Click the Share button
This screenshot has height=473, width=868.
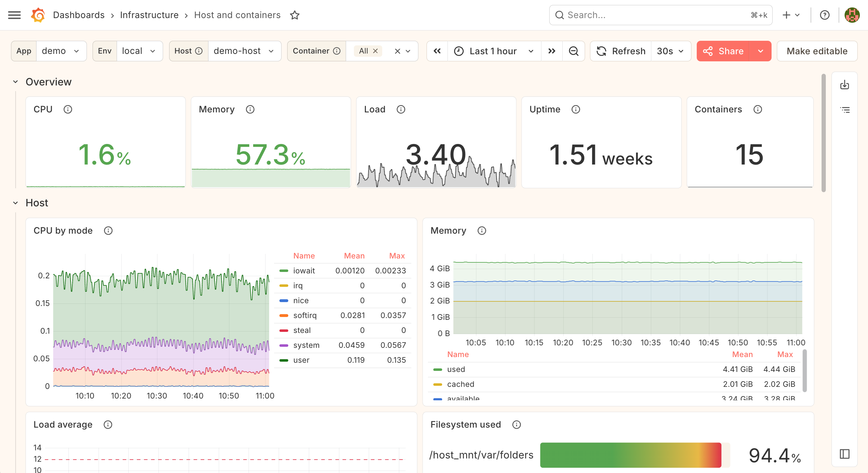[x=723, y=51]
